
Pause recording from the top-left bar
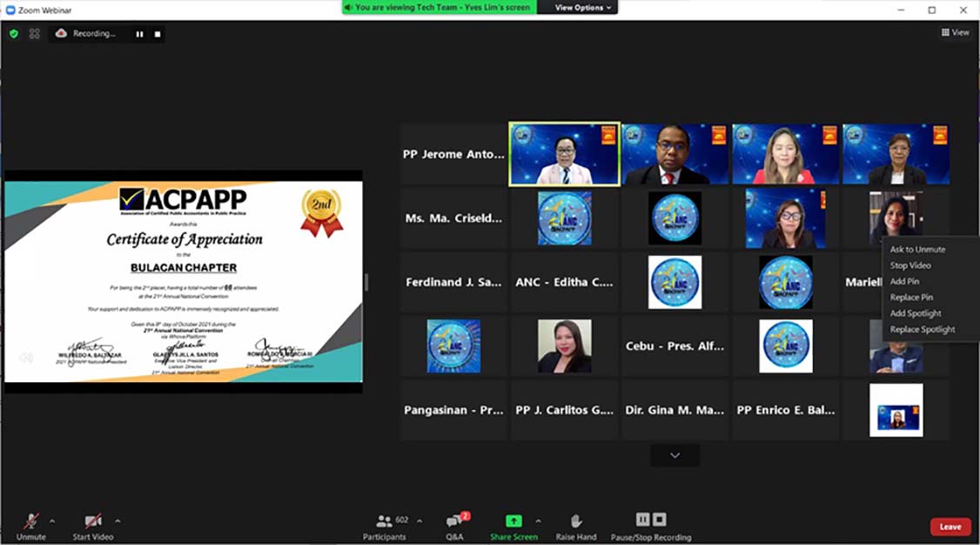[139, 34]
